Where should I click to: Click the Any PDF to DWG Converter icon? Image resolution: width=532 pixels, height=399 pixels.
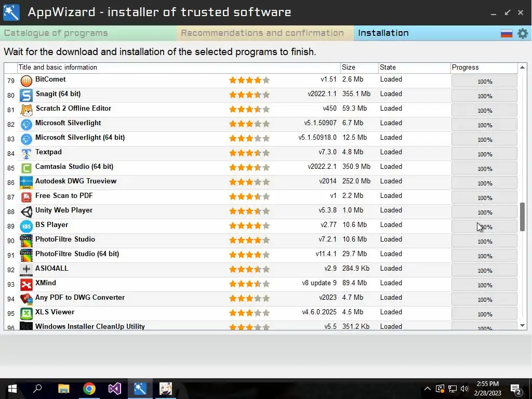click(x=26, y=299)
